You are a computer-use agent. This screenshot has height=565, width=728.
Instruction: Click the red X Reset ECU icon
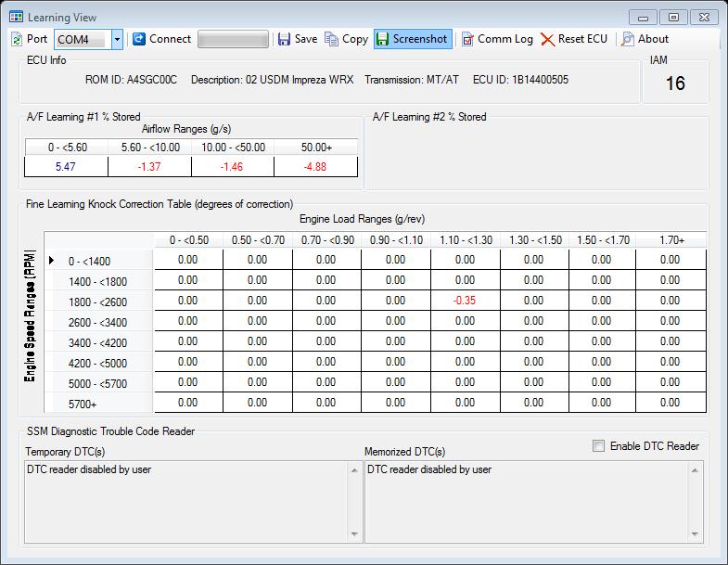point(548,39)
